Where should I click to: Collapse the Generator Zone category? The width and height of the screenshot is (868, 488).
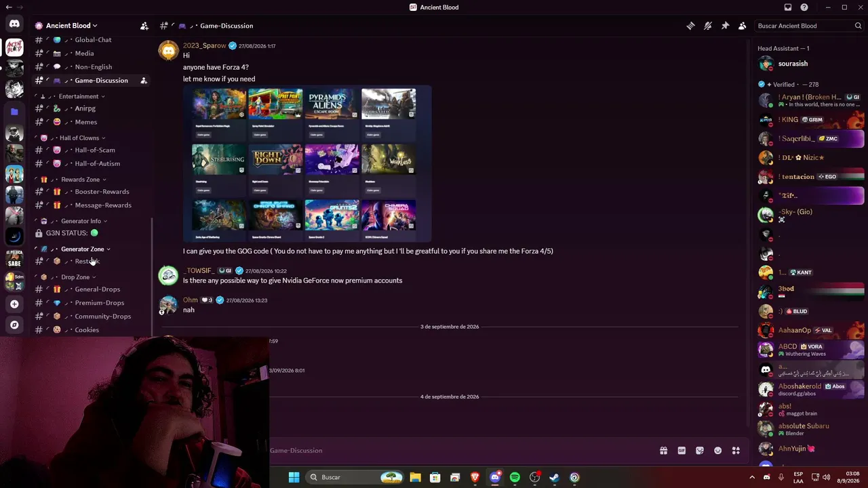86,249
